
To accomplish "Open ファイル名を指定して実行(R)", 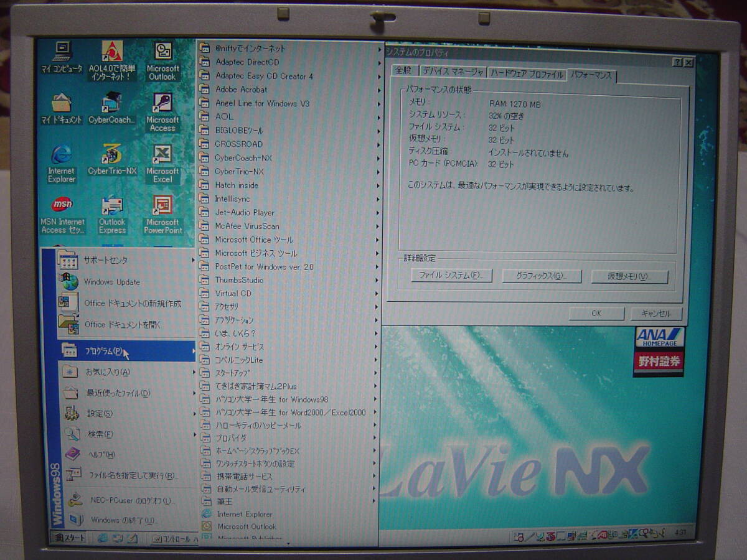I will pos(131,475).
